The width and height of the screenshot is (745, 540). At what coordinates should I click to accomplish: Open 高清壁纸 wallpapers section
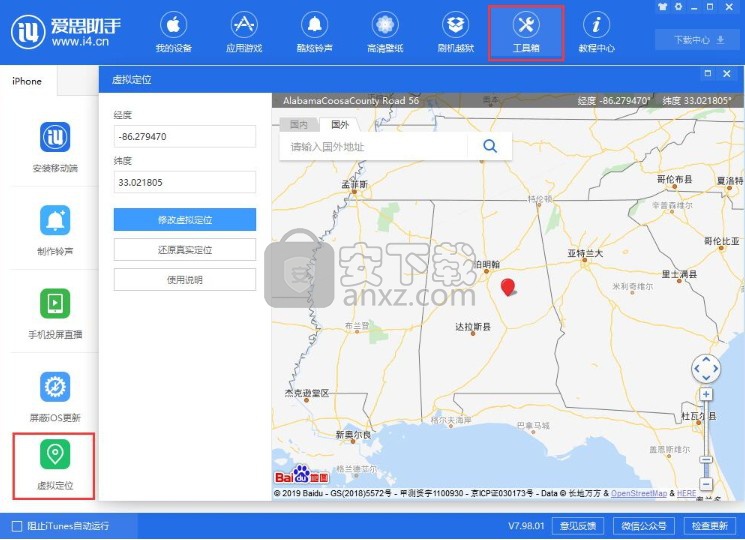click(385, 32)
